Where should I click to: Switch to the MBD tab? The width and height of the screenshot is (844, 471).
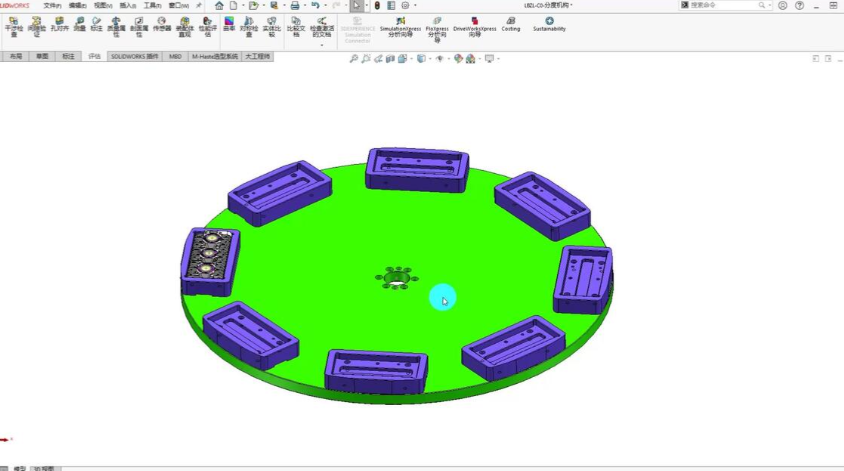175,56
